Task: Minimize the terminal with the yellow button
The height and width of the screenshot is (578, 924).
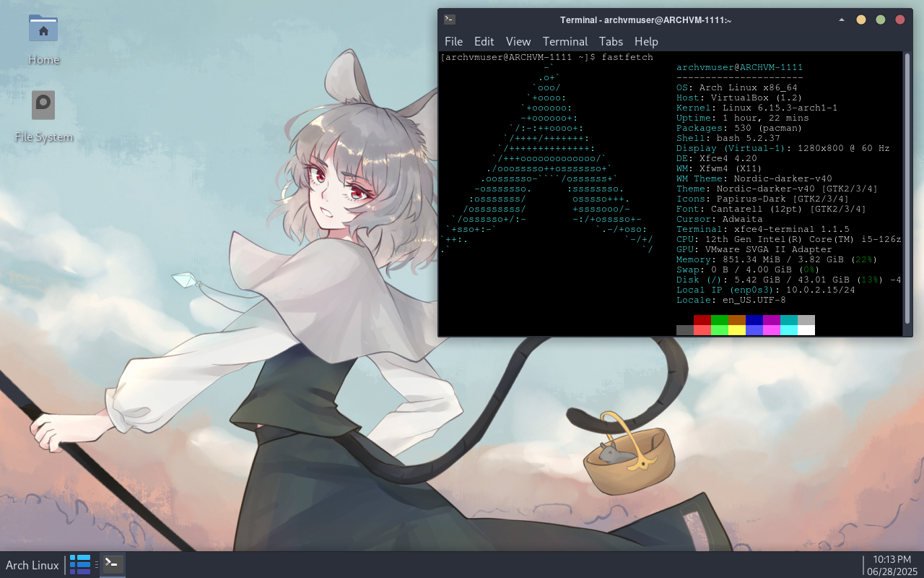Action: click(861, 20)
